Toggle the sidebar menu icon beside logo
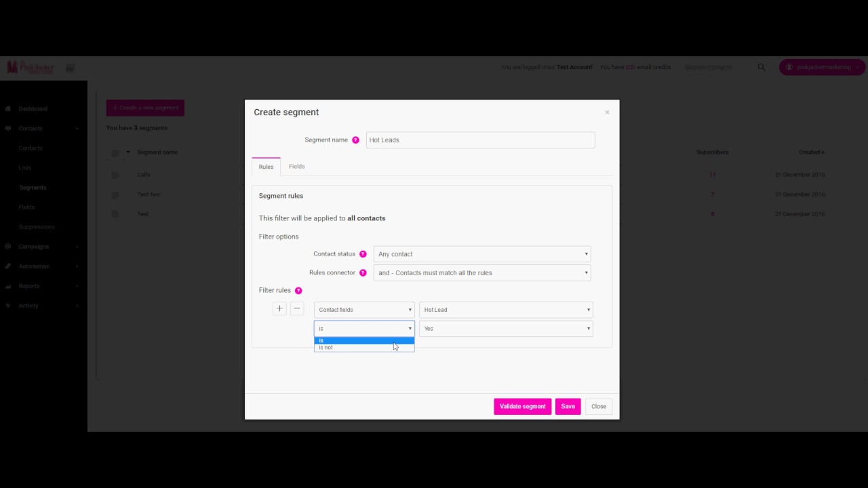The width and height of the screenshot is (868, 488). (x=71, y=68)
